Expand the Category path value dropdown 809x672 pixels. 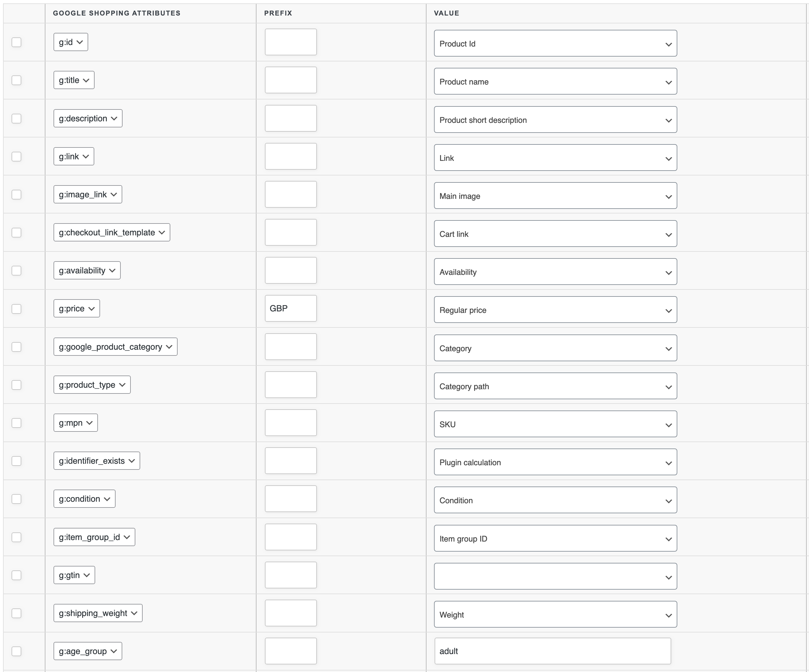[x=555, y=386]
